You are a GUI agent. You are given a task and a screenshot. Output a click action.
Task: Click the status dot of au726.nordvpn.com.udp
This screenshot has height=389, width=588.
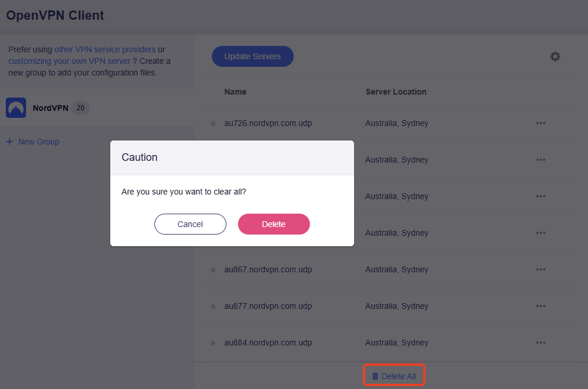tap(213, 124)
